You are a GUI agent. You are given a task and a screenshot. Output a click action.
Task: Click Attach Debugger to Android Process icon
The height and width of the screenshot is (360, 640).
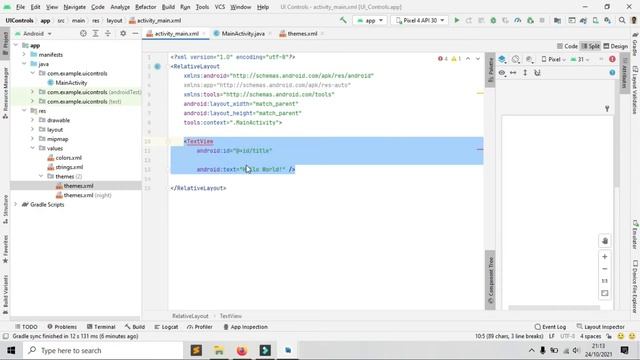point(530,20)
